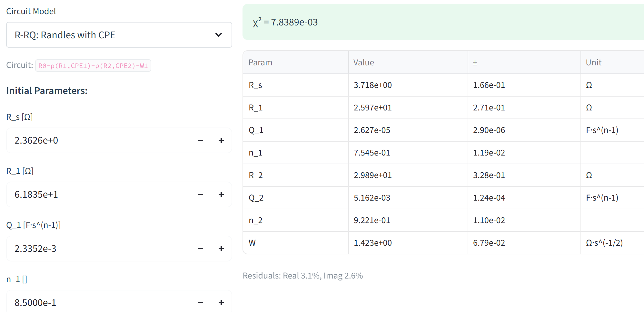644x312 pixels.
Task: Decrease the Q_1 initial value
Action: click(201, 249)
